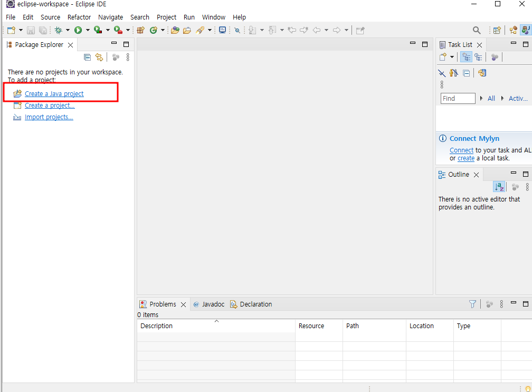Click Import projects... link
This screenshot has width=532, height=392.
(x=49, y=117)
